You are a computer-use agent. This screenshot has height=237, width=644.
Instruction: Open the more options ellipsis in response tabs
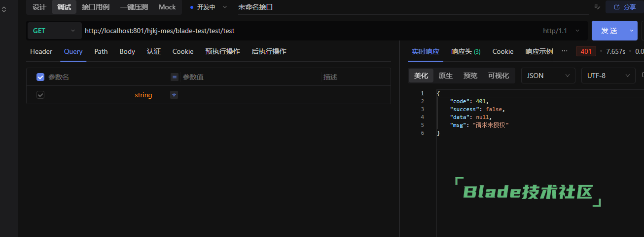click(x=565, y=51)
